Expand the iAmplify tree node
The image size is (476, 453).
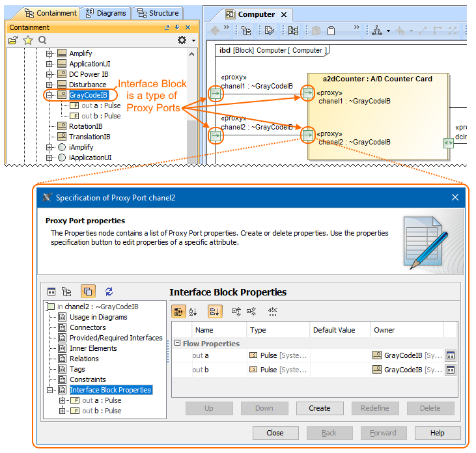[49, 148]
